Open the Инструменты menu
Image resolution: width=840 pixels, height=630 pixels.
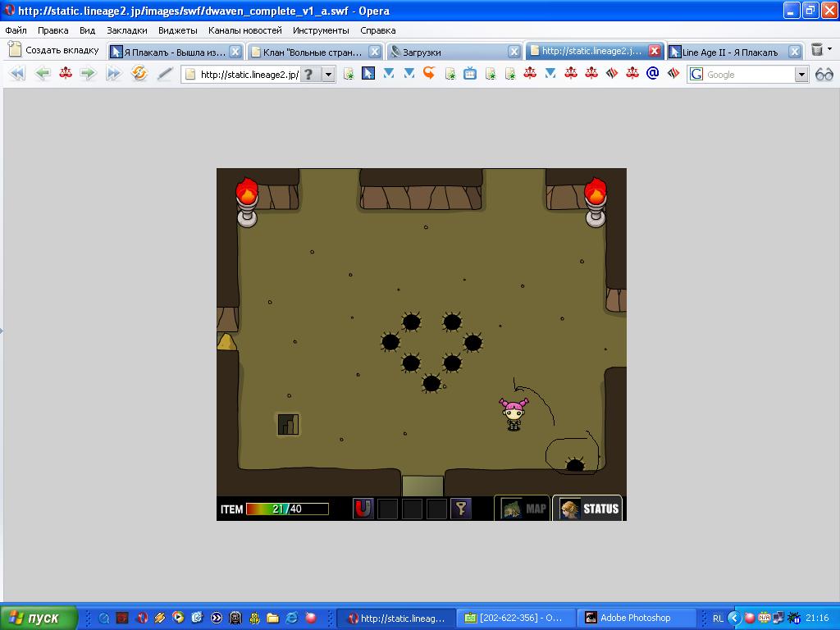(321, 30)
